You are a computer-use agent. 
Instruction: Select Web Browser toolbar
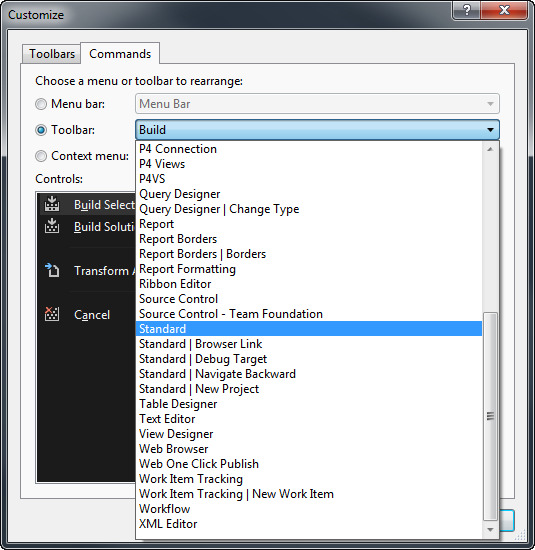pos(309,449)
